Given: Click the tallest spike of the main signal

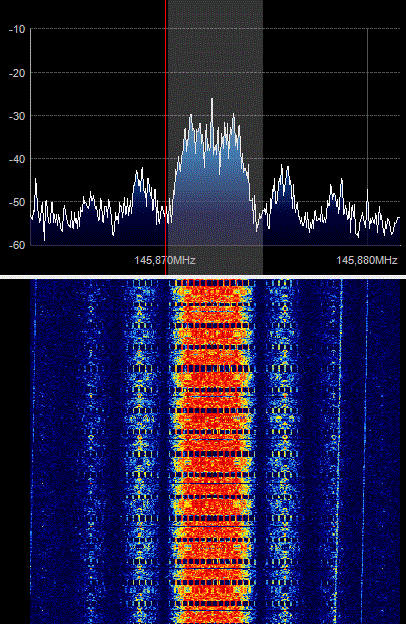Looking at the screenshot, I should pyautogui.click(x=212, y=99).
